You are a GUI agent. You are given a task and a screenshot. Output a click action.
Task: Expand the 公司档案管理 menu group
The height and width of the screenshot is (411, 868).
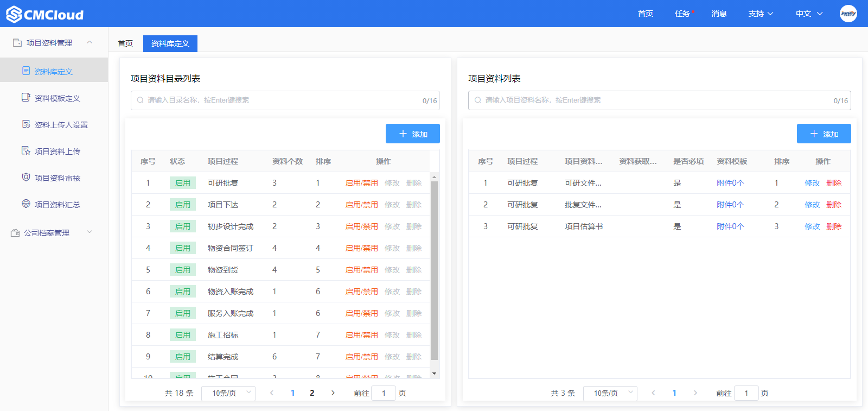click(x=90, y=232)
